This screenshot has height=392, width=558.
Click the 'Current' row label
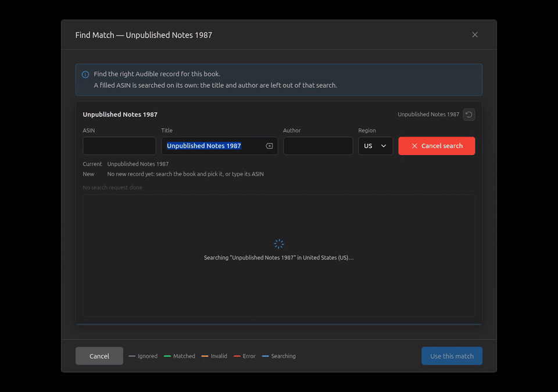pyautogui.click(x=92, y=164)
